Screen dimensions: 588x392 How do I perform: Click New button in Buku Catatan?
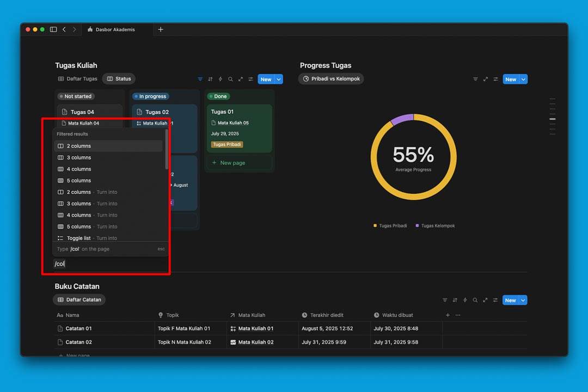(510, 300)
